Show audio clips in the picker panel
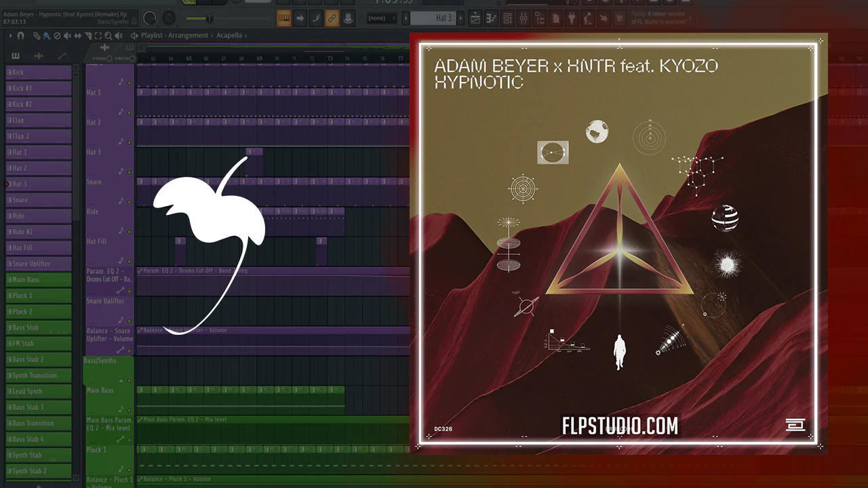 pyautogui.click(x=39, y=56)
